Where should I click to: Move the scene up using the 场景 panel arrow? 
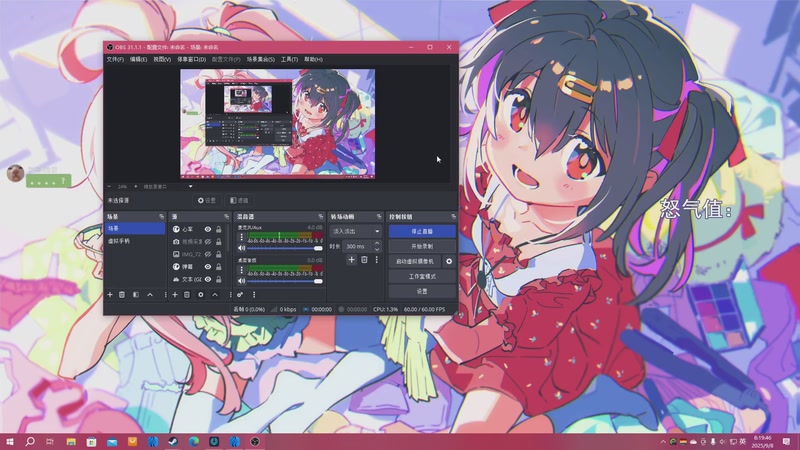click(x=150, y=294)
